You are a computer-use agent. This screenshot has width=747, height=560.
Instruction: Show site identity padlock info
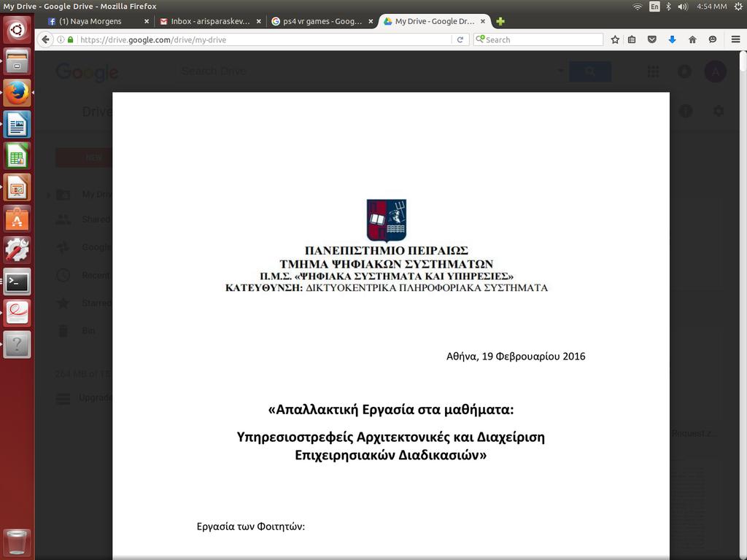[71, 39]
